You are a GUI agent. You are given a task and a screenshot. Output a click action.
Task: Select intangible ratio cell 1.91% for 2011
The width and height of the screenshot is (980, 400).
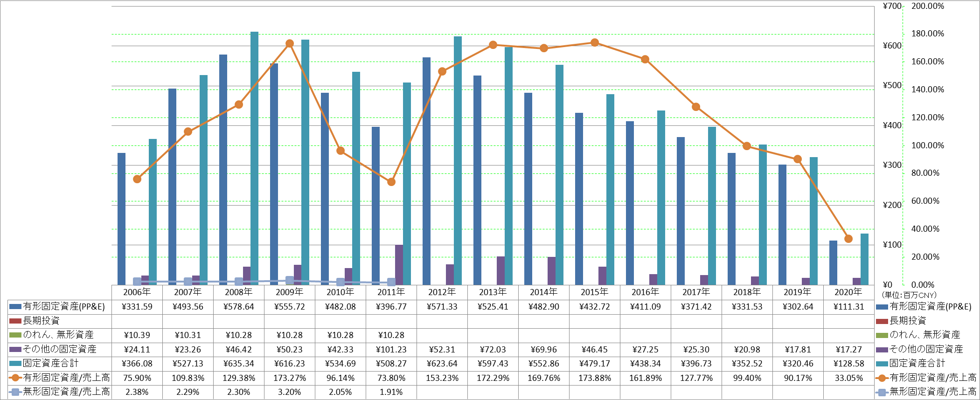tap(391, 393)
